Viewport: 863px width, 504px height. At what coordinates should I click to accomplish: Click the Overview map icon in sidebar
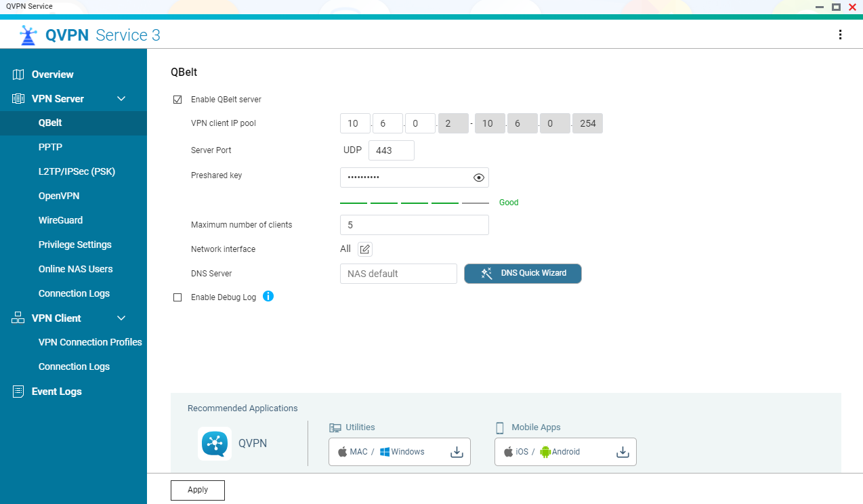18,75
